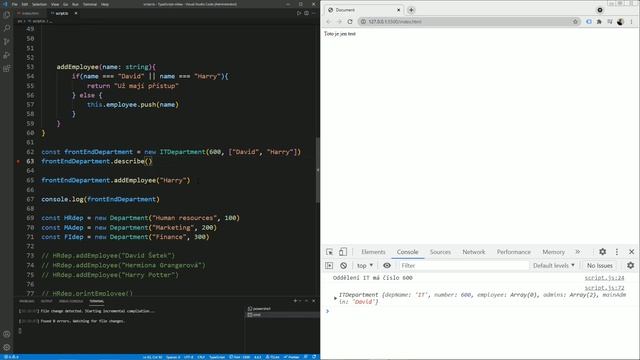Image resolution: width=640 pixels, height=360 pixels.
Task: Click the line and column status bar indicator
Action: 152,357
